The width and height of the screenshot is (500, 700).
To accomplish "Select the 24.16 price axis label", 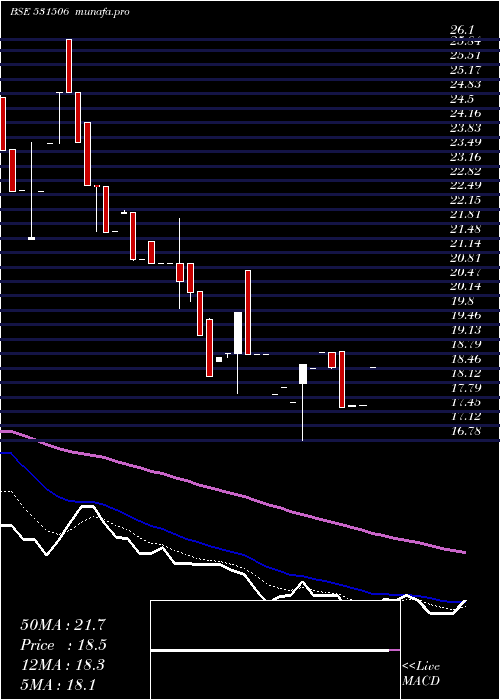I will 466,113.
